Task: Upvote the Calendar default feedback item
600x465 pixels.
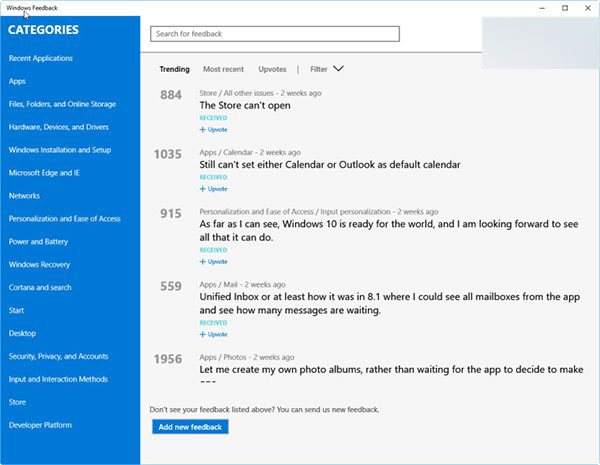Action: click(214, 189)
